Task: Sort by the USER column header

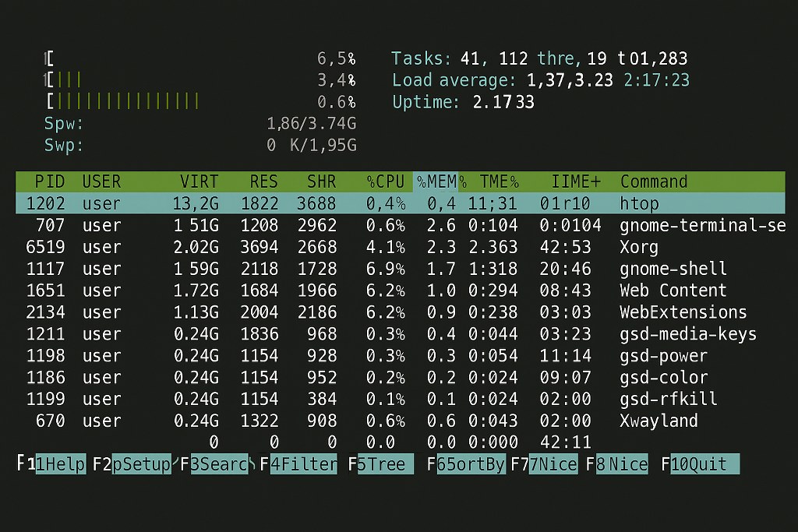Action: (101, 181)
